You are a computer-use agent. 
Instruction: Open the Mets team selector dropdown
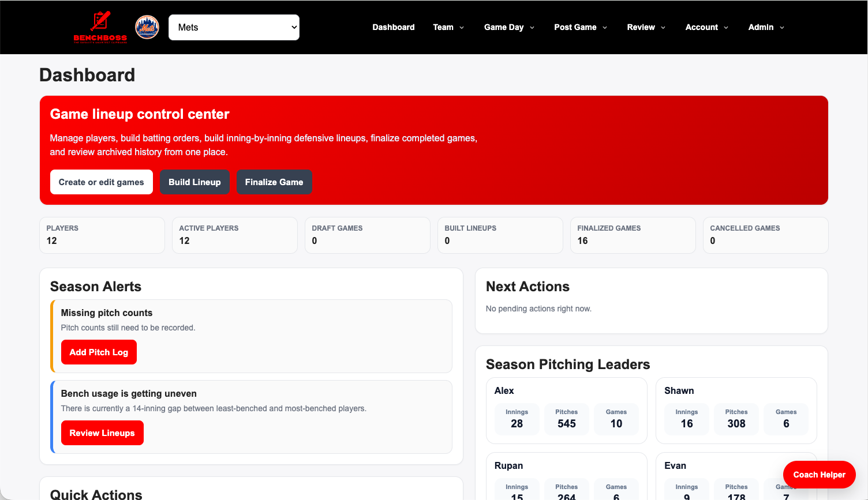click(234, 27)
